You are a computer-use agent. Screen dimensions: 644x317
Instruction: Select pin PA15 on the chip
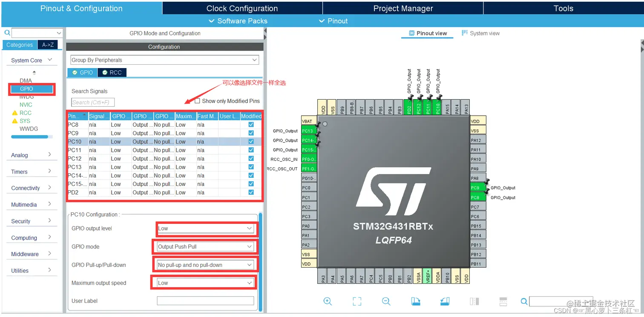pos(447,107)
